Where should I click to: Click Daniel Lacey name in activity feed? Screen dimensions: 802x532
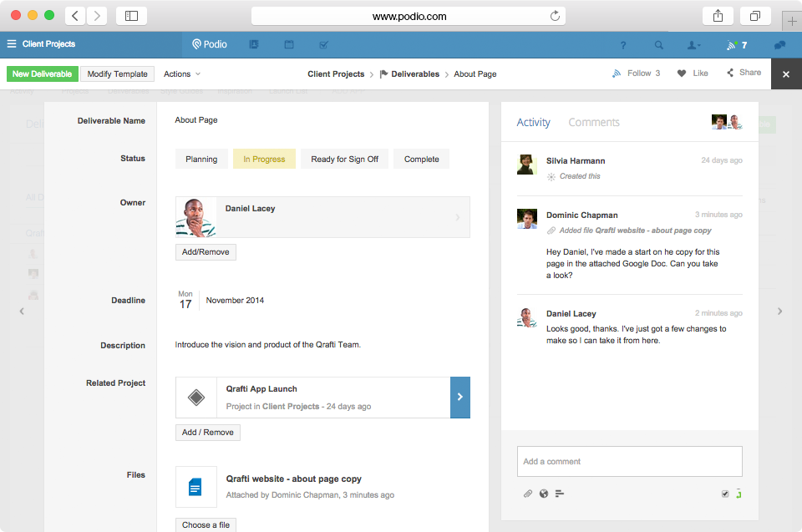point(571,313)
